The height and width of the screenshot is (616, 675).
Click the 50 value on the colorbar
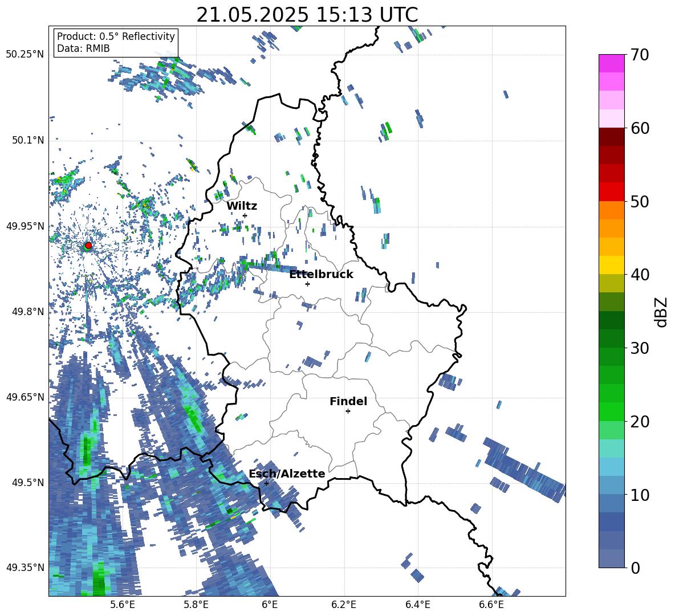pyautogui.click(x=640, y=202)
